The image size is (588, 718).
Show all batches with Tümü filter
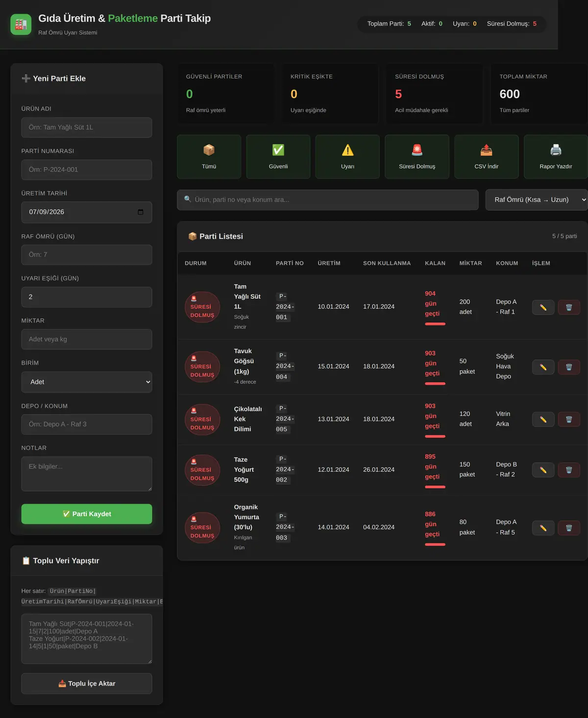point(209,157)
